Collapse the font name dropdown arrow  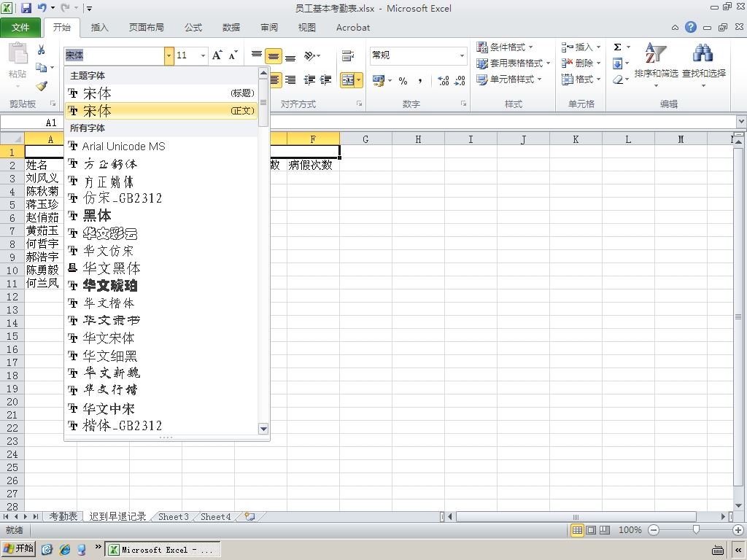(169, 55)
